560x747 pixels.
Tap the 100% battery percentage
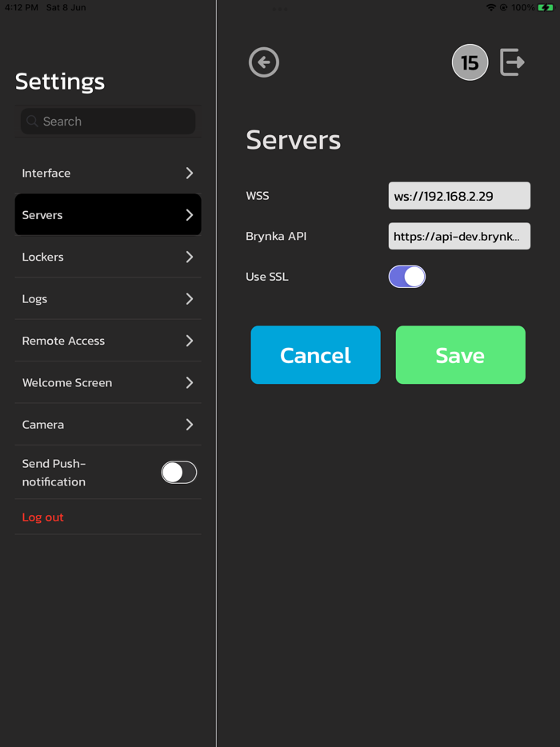(x=523, y=8)
